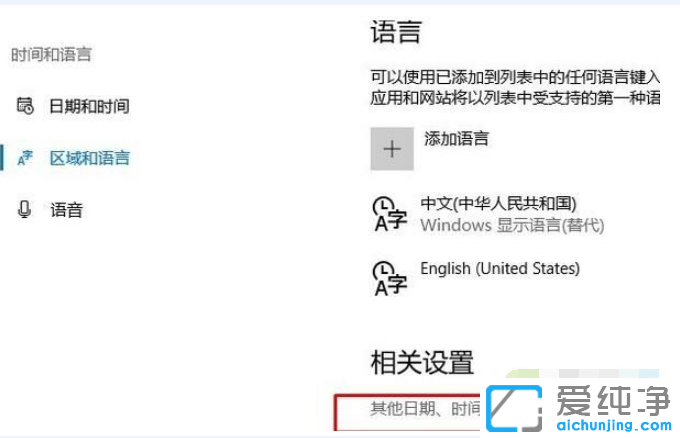The width and height of the screenshot is (680, 438).
Task: Select 中文(中华人民共和国) language entry
Action: 498,204
